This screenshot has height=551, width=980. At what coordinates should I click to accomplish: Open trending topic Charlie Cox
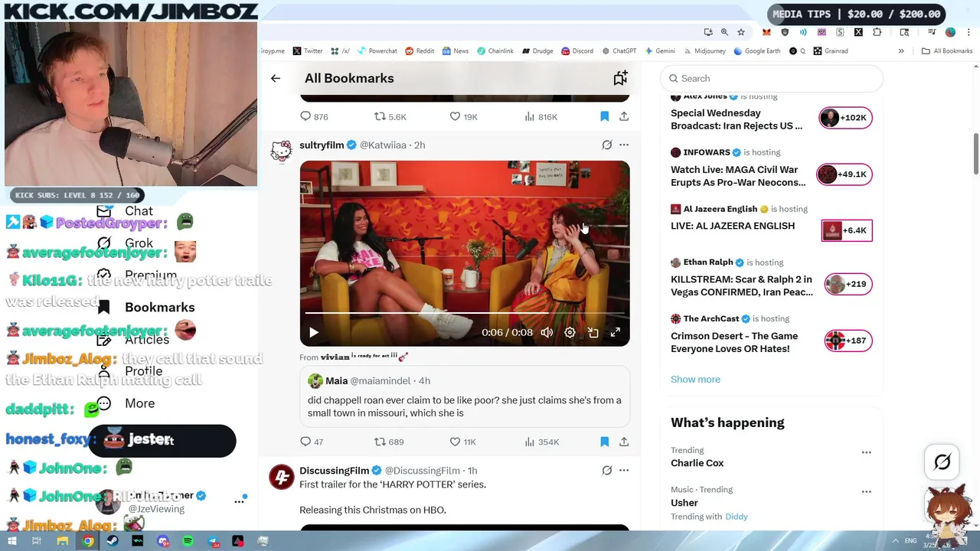[x=697, y=463]
